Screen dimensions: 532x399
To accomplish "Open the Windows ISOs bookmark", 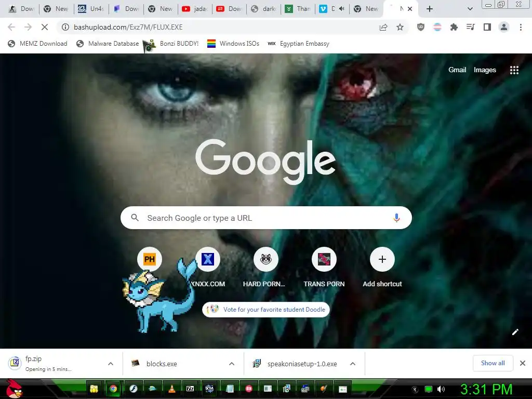I will click(233, 44).
